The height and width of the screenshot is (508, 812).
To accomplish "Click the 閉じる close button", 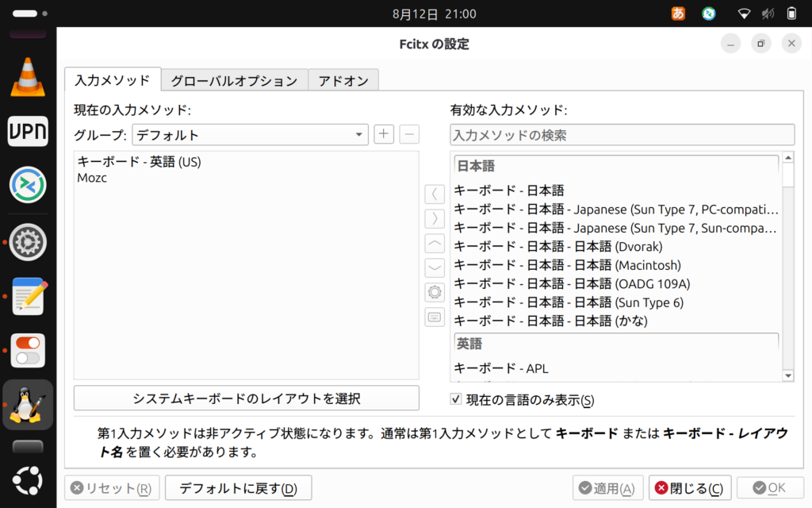I will click(x=690, y=488).
